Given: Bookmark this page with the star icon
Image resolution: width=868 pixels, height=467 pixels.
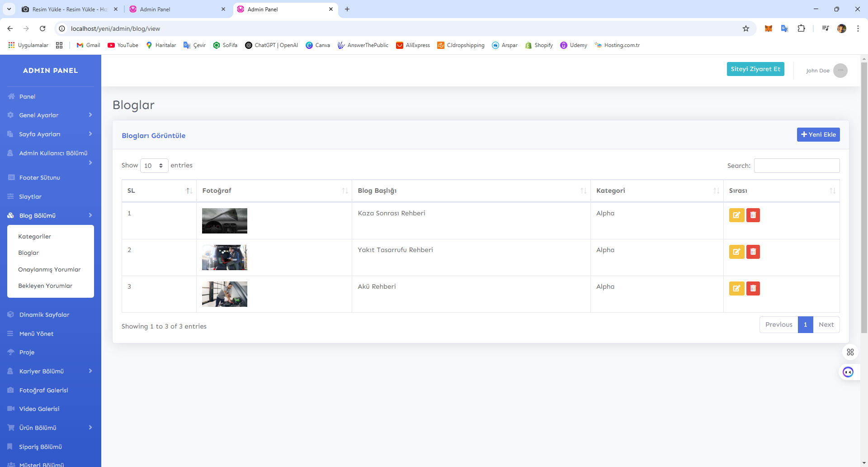Looking at the screenshot, I should (x=746, y=29).
